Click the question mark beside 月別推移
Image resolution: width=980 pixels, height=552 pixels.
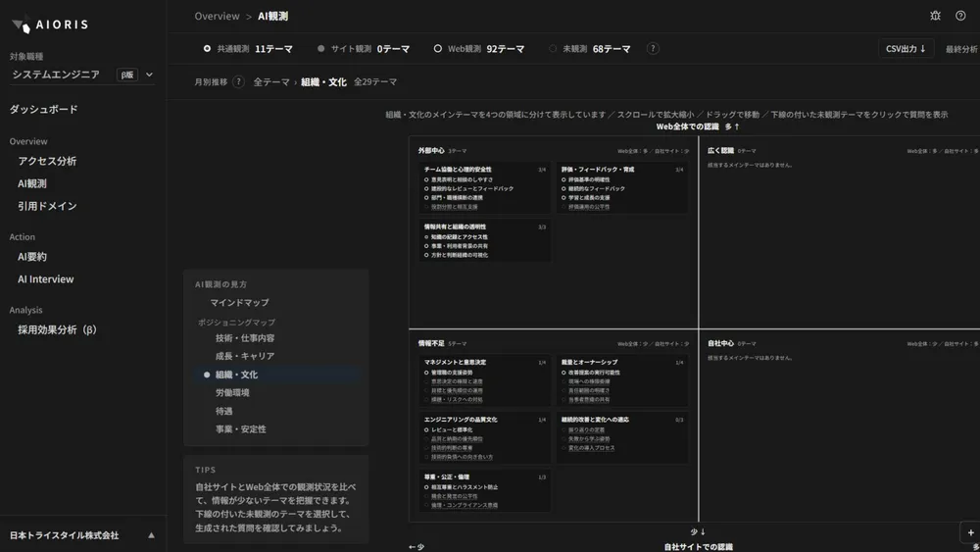pos(238,82)
